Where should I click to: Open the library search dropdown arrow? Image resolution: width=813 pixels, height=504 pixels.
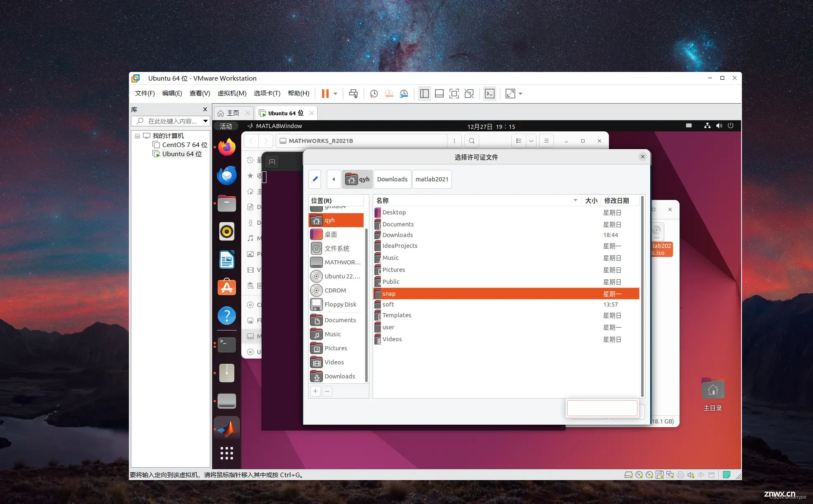tap(205, 121)
